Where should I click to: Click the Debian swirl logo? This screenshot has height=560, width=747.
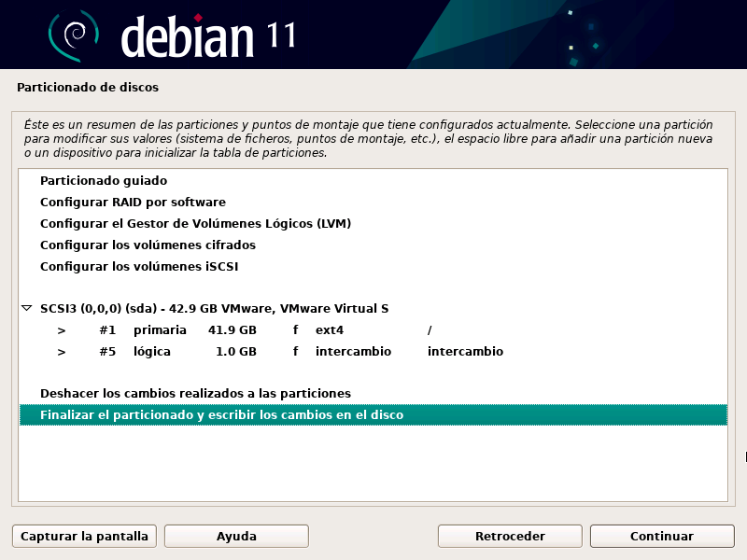coord(73,36)
